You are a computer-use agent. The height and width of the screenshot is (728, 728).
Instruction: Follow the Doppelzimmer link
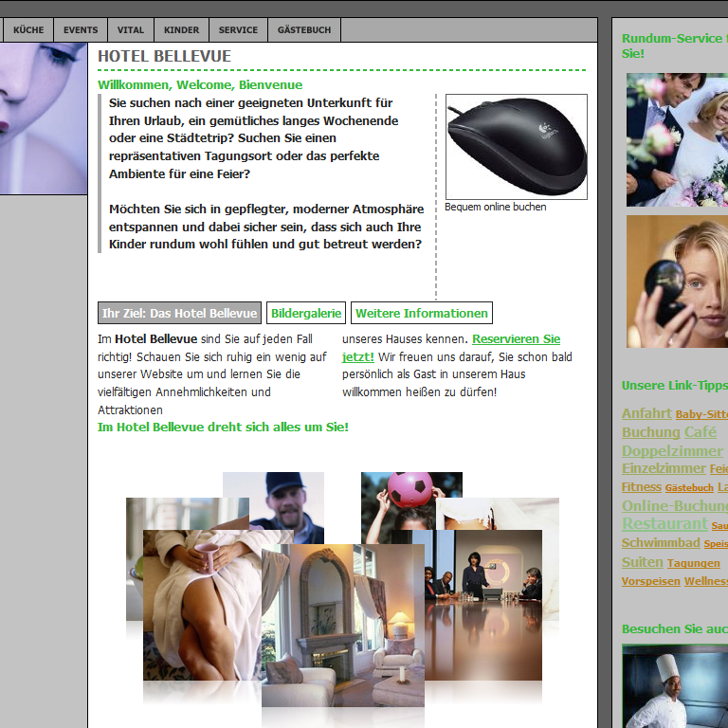(672, 451)
